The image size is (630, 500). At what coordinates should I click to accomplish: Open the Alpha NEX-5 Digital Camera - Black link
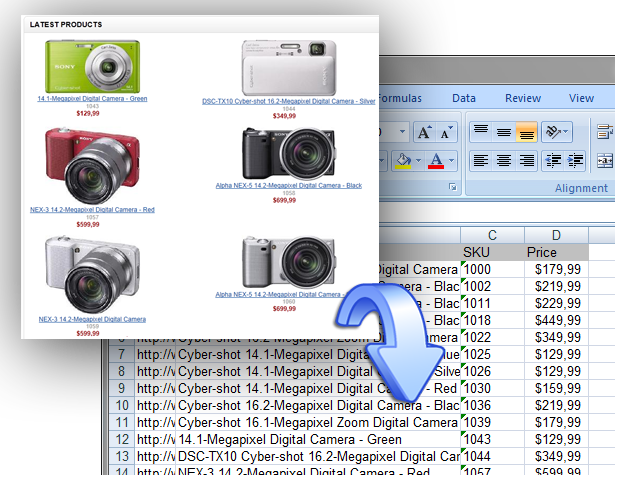pos(288,186)
